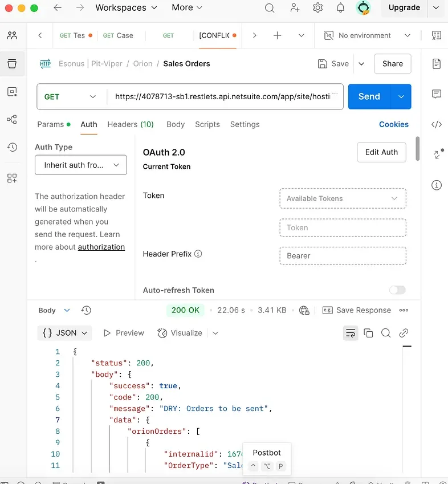Follow the authorization help link
The image size is (448, 484).
click(101, 247)
